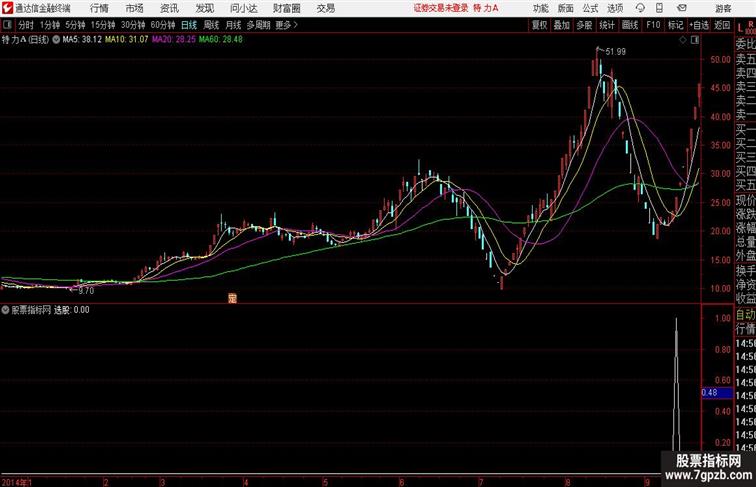Click the MA10: 31.07 value label
Viewport: 756px width, 487px height.
point(127,40)
